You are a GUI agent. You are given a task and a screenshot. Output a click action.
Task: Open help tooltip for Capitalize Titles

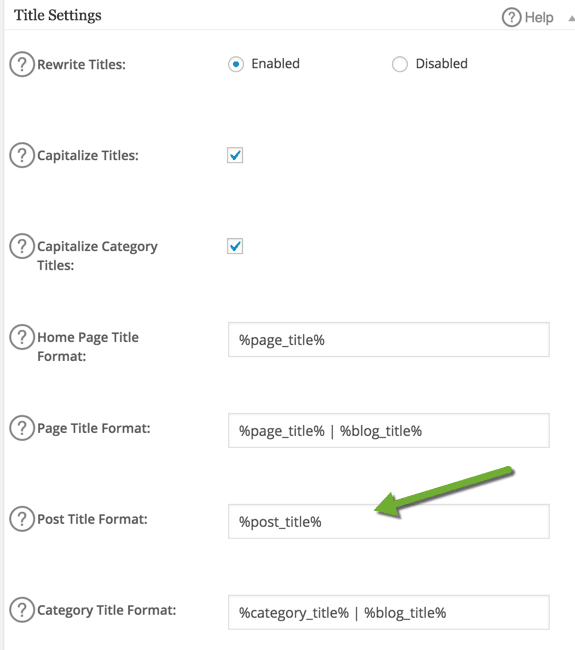pos(22,155)
